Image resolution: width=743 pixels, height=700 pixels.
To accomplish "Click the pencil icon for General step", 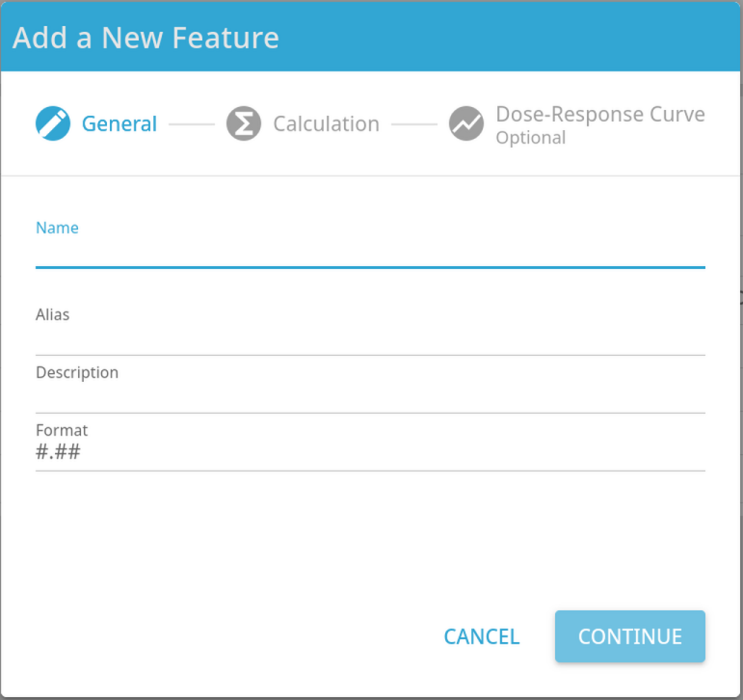I will coord(53,123).
